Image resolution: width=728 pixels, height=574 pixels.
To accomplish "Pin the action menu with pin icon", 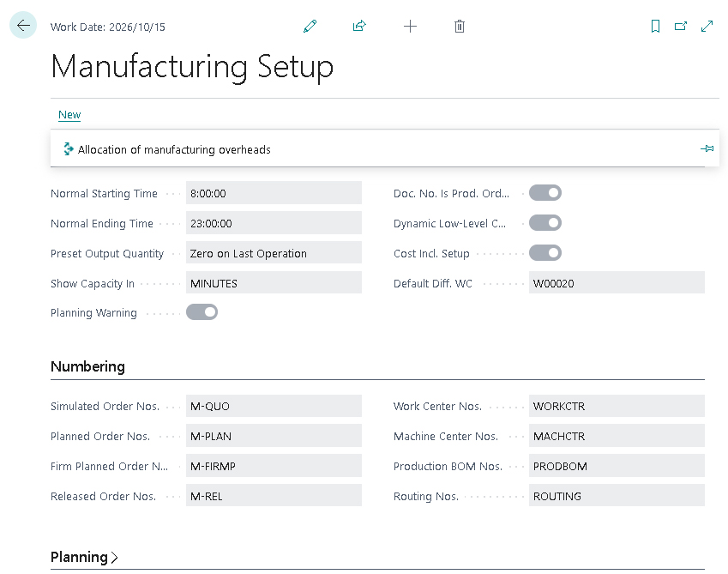I will [707, 149].
